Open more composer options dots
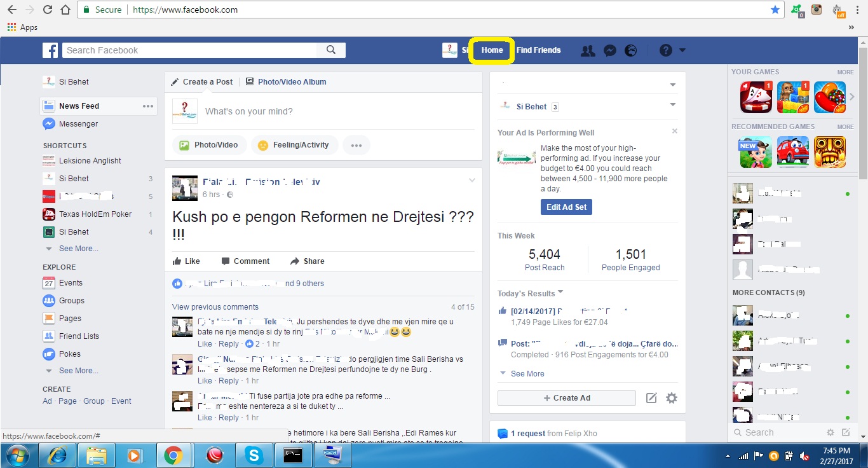The height and width of the screenshot is (468, 868). click(x=356, y=145)
